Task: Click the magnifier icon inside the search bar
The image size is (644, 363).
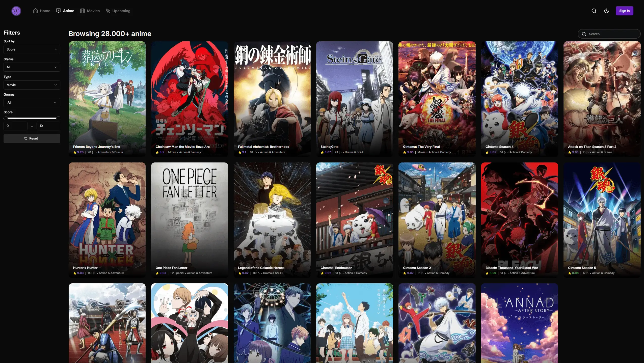Action: tap(584, 34)
